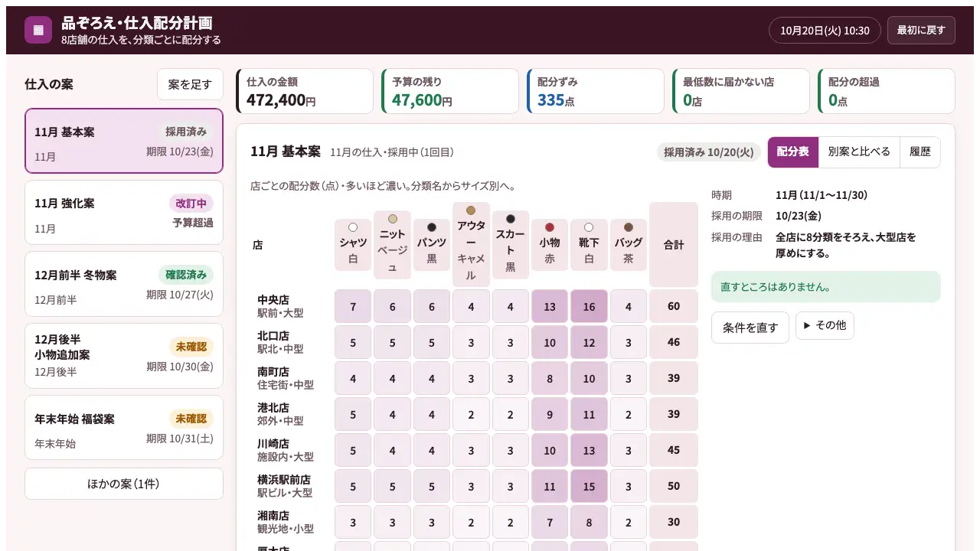Click the camel swatch on アウター column
Image resolution: width=980 pixels, height=551 pixels.
[x=471, y=210]
